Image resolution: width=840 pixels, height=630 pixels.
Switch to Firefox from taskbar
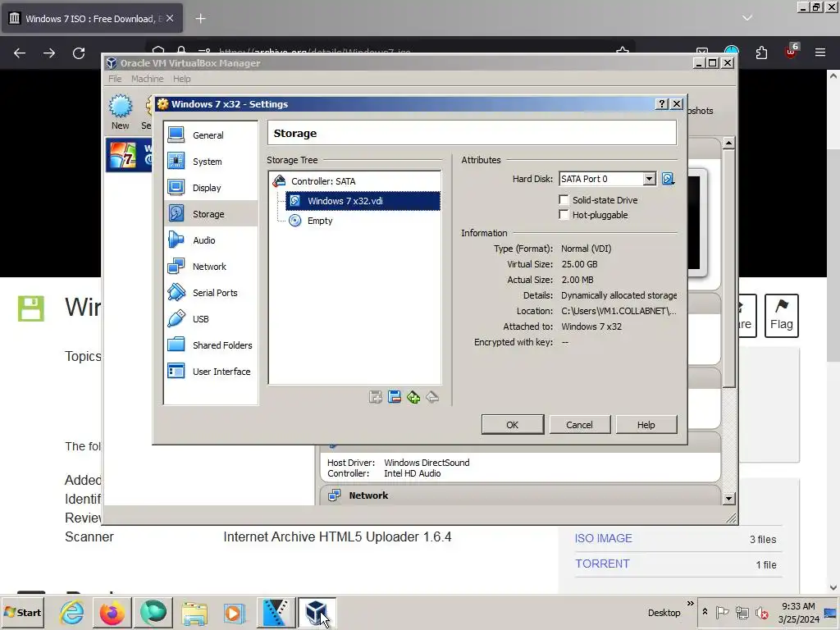point(112,612)
